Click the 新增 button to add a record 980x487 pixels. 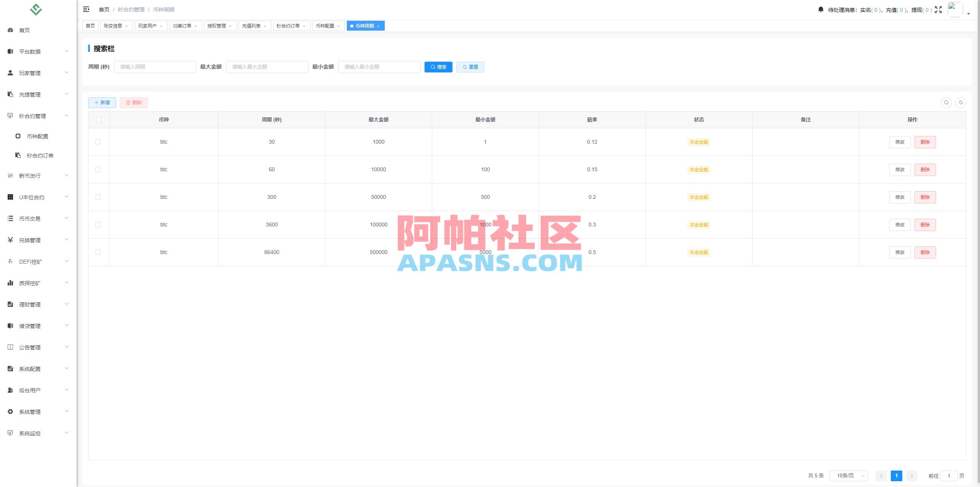pos(101,102)
